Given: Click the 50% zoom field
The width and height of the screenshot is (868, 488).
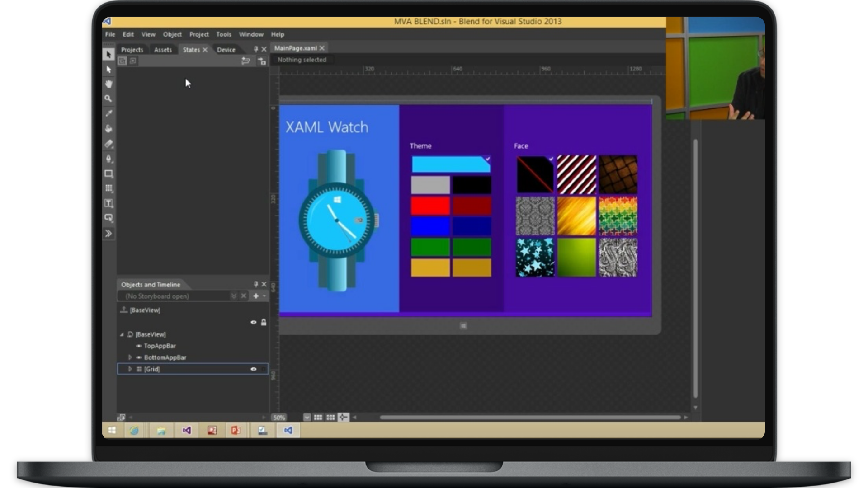Looking at the screenshot, I should coord(279,418).
